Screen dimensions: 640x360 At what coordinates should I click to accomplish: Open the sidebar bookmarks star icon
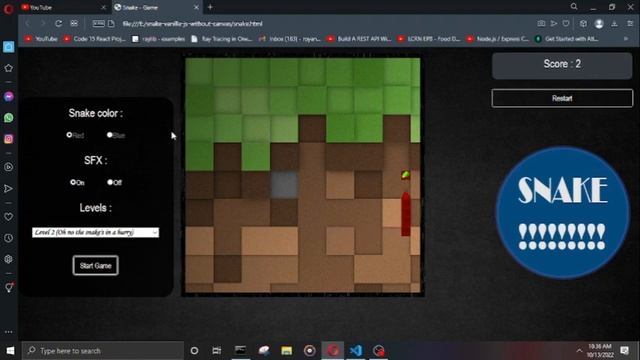(x=8, y=68)
